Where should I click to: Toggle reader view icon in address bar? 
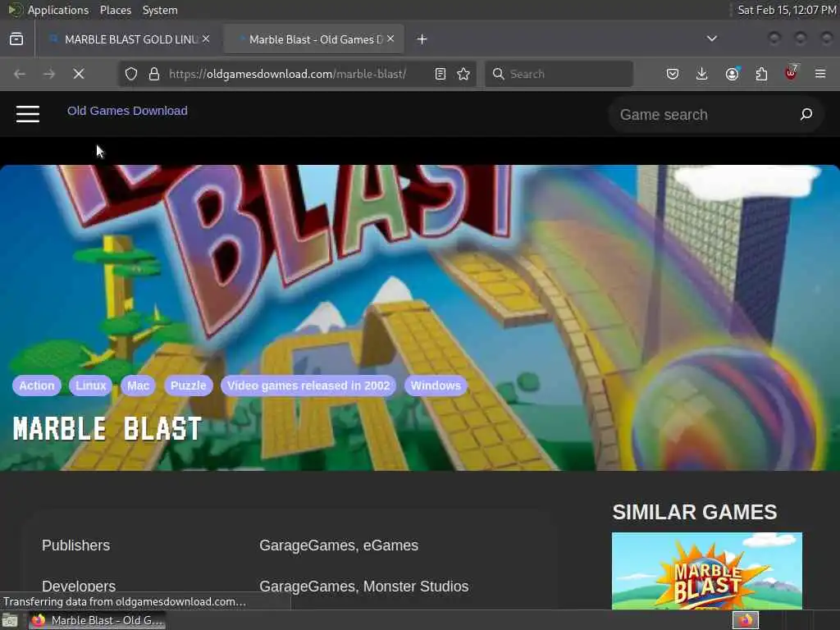point(441,74)
